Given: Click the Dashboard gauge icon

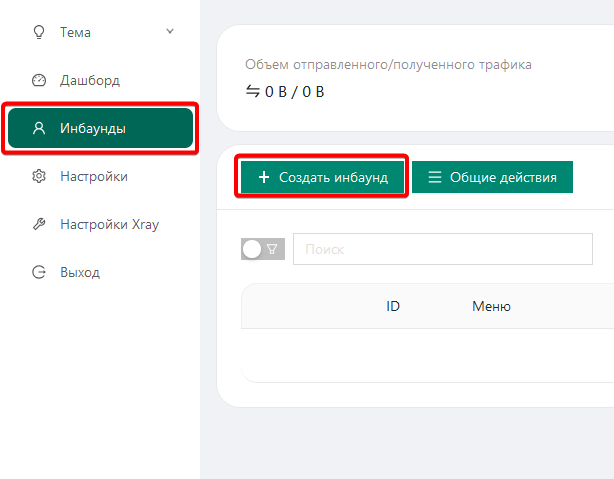Looking at the screenshot, I should pyautogui.click(x=39, y=80).
